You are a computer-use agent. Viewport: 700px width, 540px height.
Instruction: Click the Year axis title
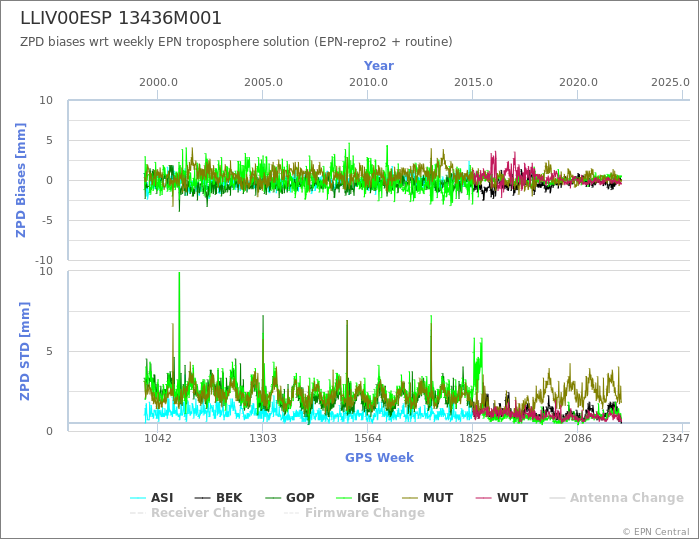[x=379, y=66]
